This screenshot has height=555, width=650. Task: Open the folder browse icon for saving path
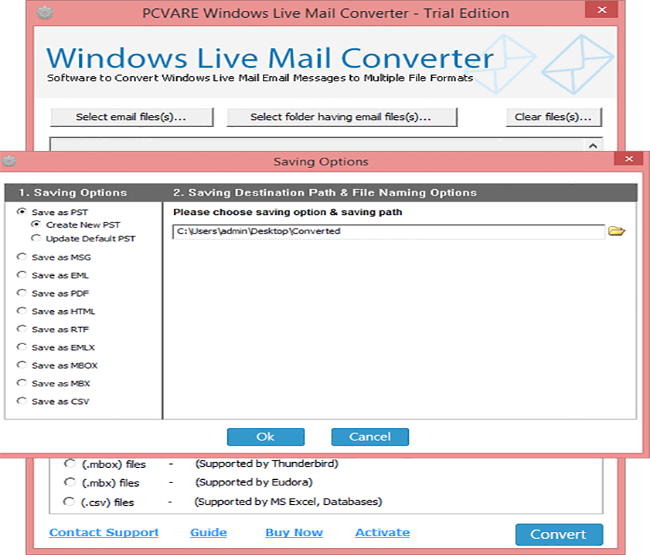pos(616,231)
